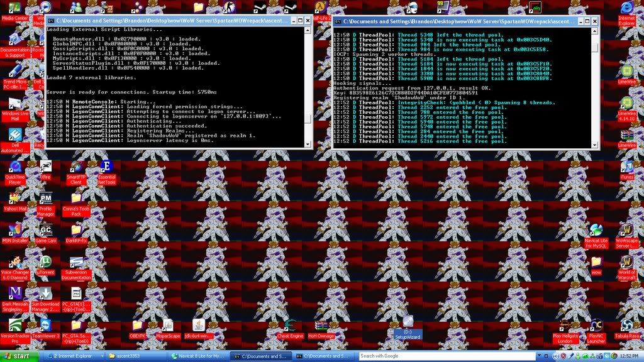Click the Start button
Viewport: 644px width, 362px height.
pos(19,356)
